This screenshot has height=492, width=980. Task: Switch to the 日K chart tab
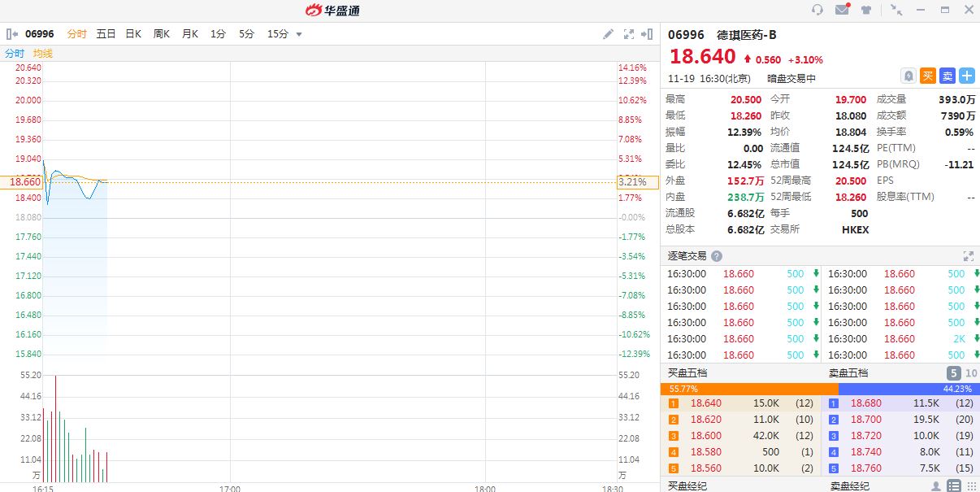(133, 34)
